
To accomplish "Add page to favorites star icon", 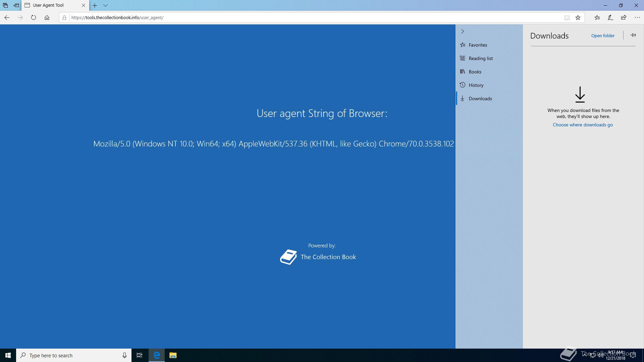I will [578, 18].
